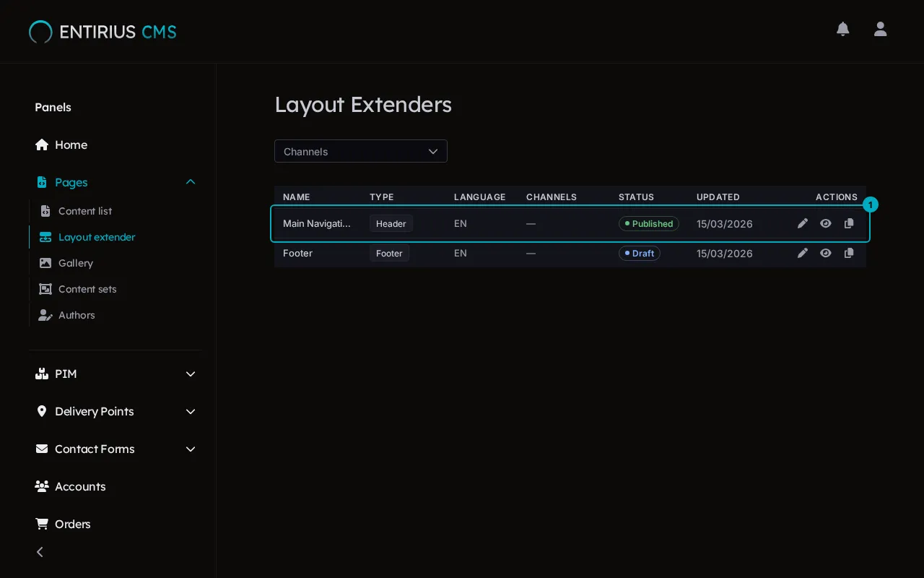Click the Published status badge
The width and height of the screenshot is (924, 578).
[649, 223]
